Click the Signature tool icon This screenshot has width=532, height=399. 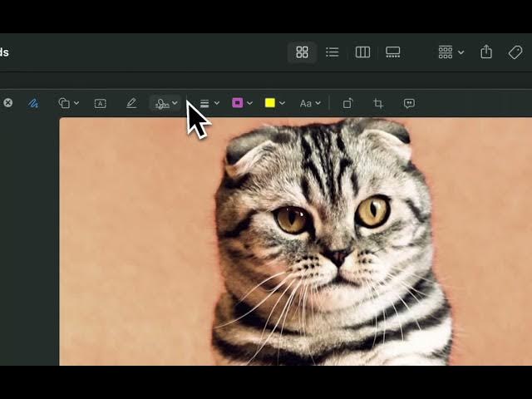162,103
